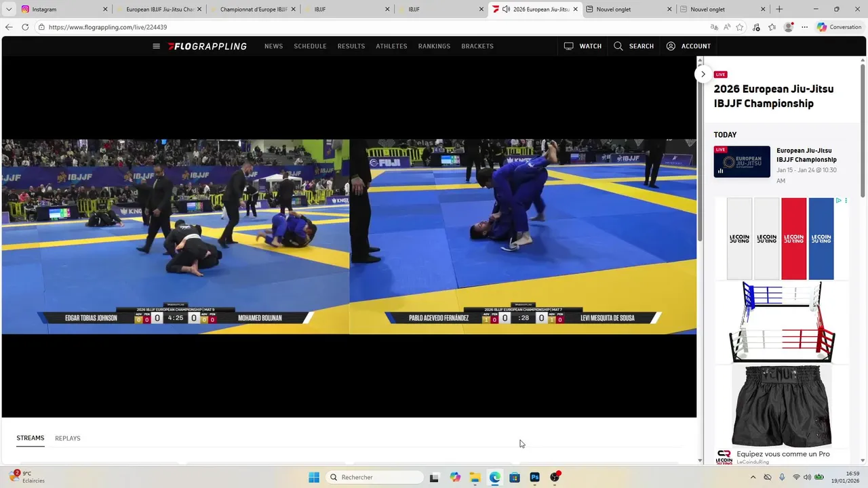Click the microphone tray icon
Viewport: 868px width, 488px height.
pyautogui.click(x=782, y=477)
